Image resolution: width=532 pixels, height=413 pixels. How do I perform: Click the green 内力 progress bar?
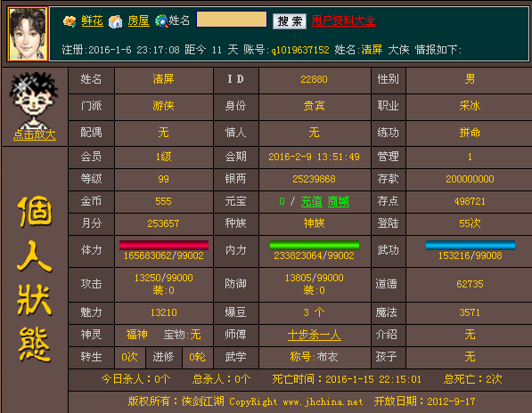pos(315,245)
